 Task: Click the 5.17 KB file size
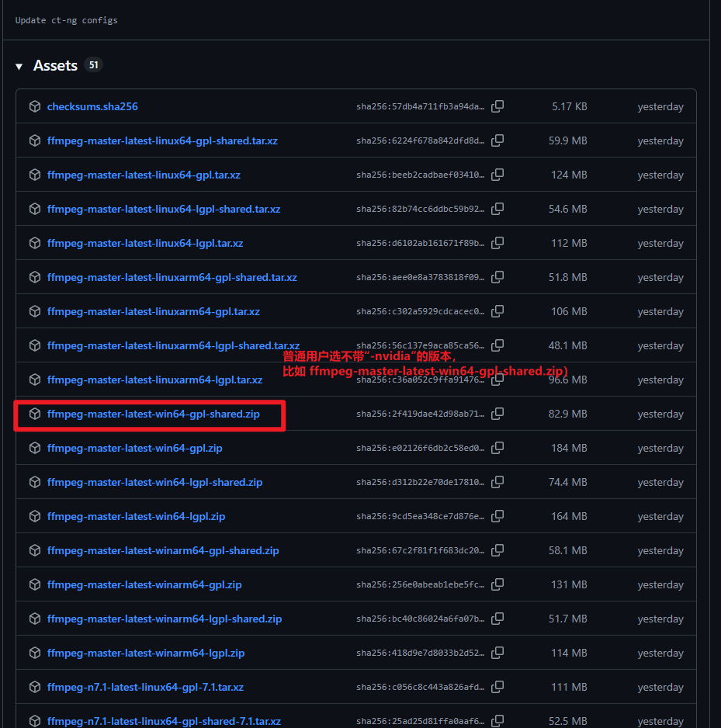[570, 106]
